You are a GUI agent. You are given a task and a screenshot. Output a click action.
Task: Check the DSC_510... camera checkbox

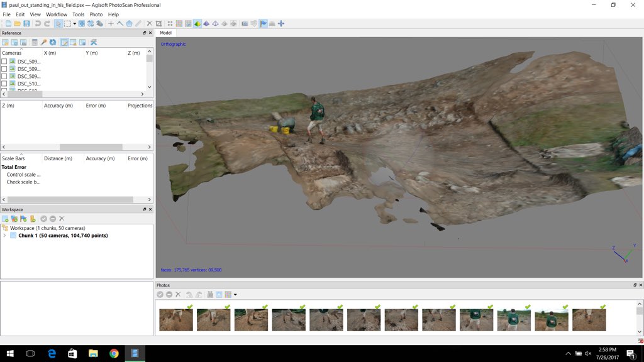(4, 84)
